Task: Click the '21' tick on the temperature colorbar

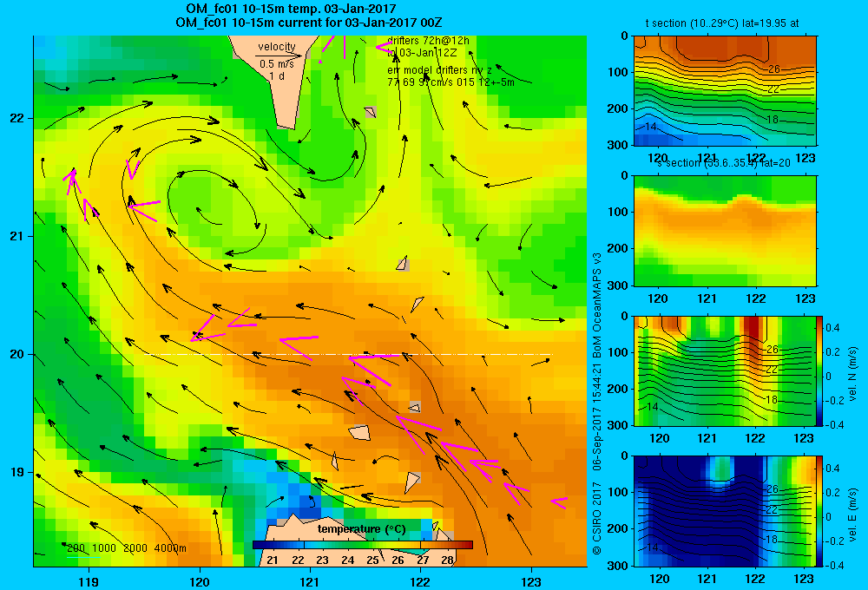Action: pyautogui.click(x=273, y=560)
